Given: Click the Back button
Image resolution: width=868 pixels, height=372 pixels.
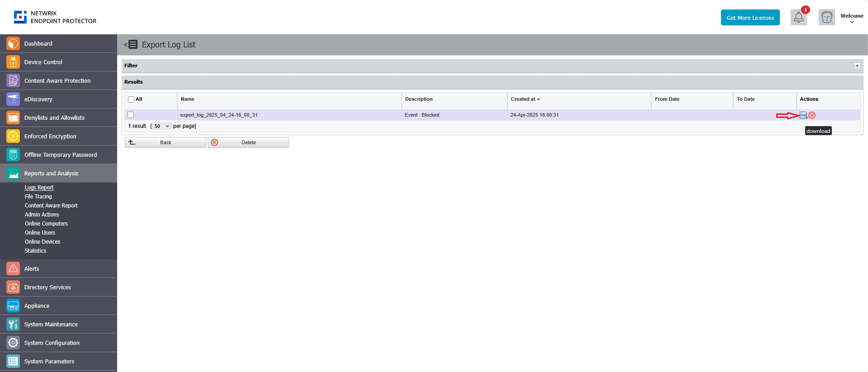Looking at the screenshot, I should tap(166, 142).
